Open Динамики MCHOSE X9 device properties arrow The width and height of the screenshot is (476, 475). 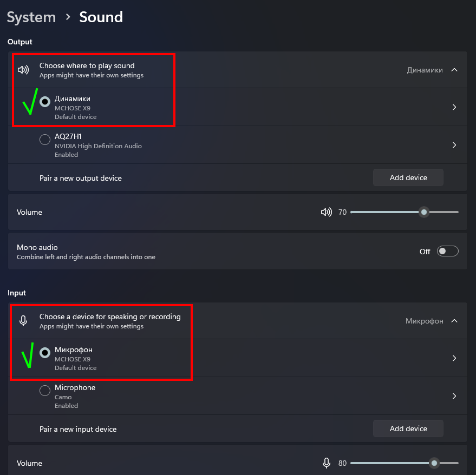tap(454, 108)
